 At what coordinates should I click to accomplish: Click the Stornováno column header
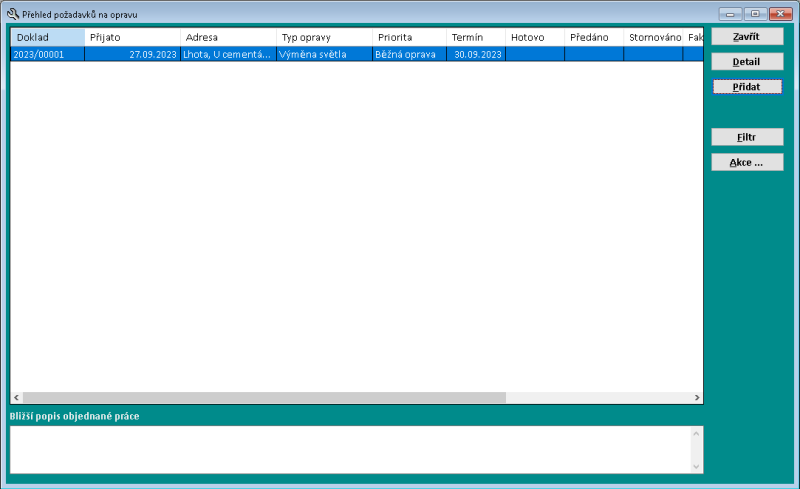pyautogui.click(x=654, y=37)
